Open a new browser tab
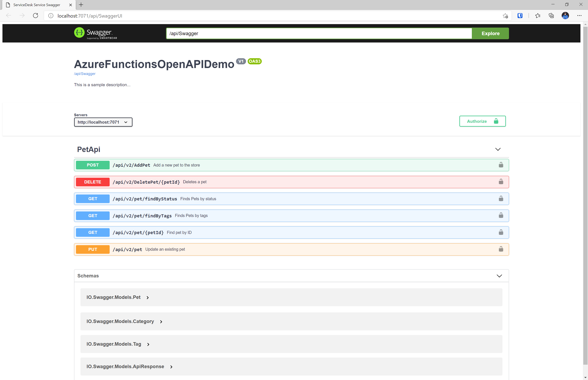The width and height of the screenshot is (588, 380). (x=81, y=5)
